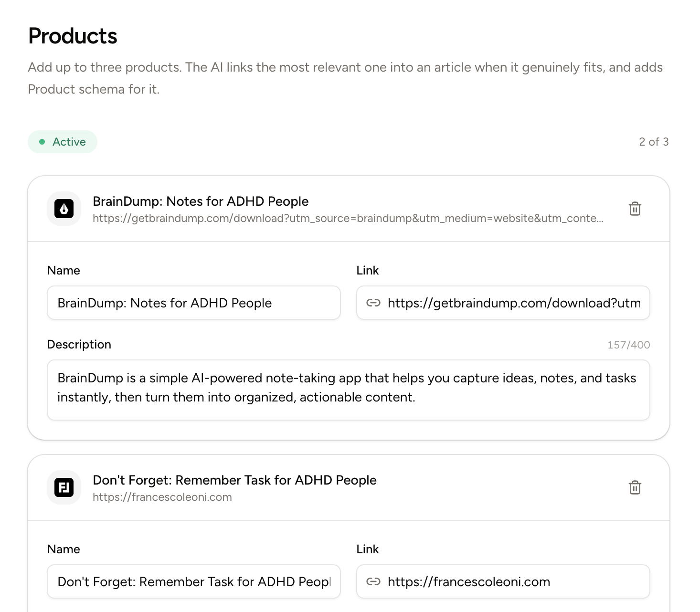Click the 'Name' label in Don't Forget card
This screenshot has width=700, height=612.
click(x=64, y=549)
